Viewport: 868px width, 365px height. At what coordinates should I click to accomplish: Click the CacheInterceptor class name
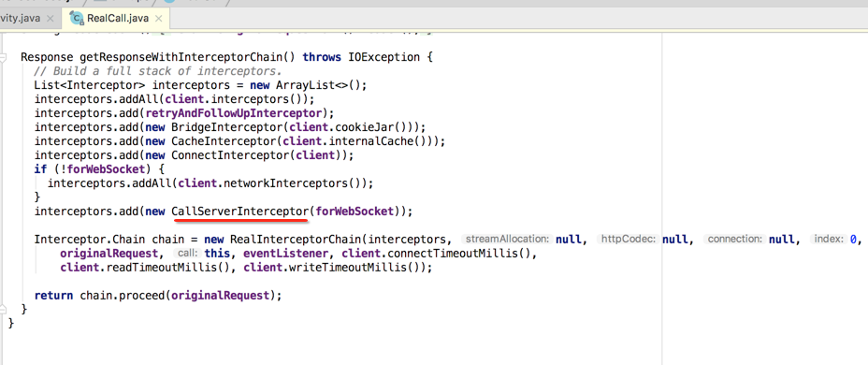click(223, 140)
